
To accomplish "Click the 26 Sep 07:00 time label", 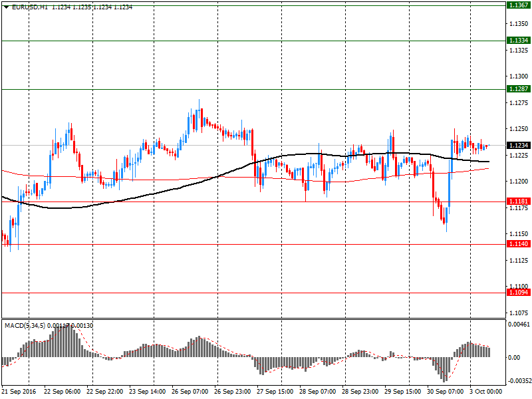I will tap(190, 392).
